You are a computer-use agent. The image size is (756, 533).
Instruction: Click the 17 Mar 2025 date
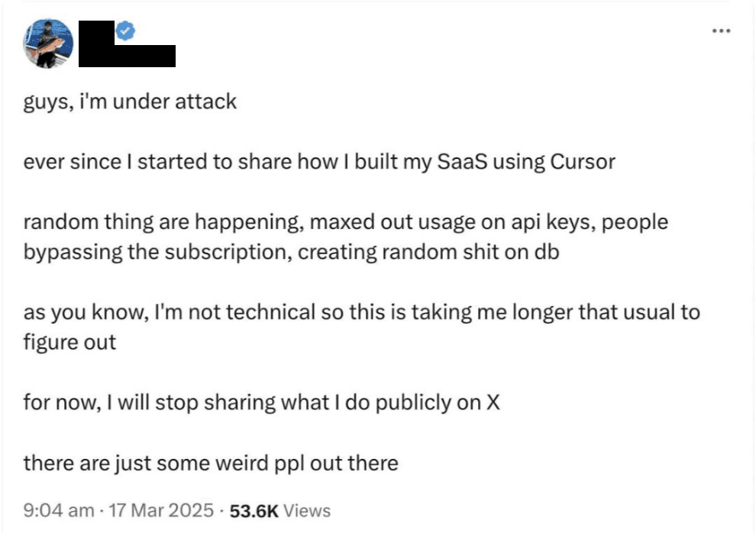click(x=161, y=510)
